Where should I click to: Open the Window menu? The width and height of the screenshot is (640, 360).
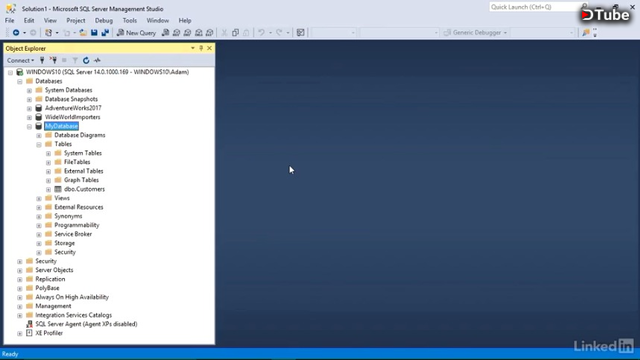pos(158,20)
